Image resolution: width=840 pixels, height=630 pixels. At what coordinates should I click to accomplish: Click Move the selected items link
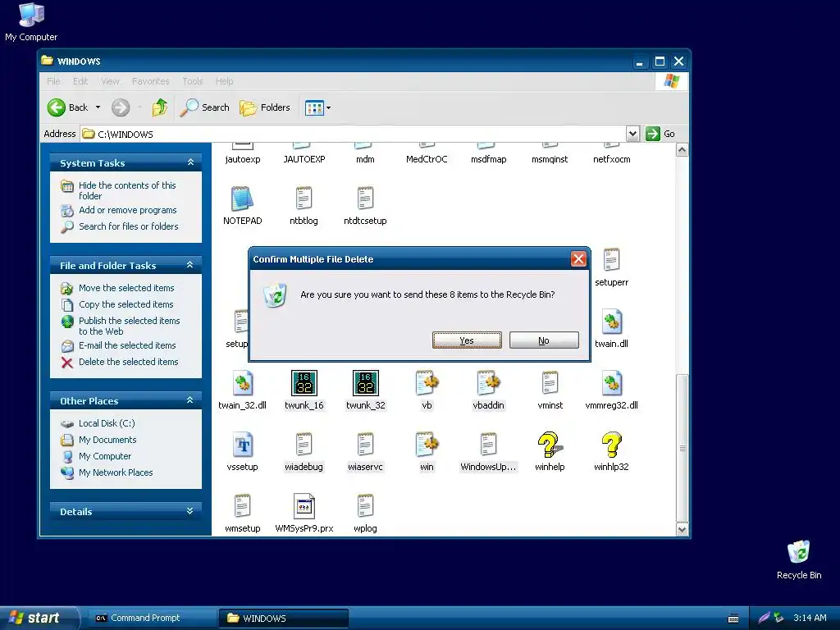pyautogui.click(x=126, y=288)
